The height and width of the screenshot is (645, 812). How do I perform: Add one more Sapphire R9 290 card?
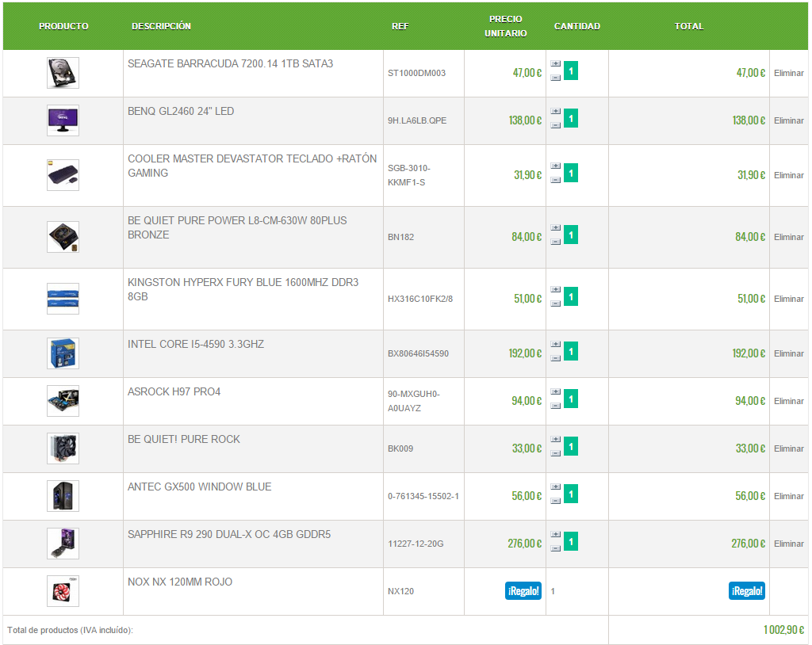click(x=555, y=535)
